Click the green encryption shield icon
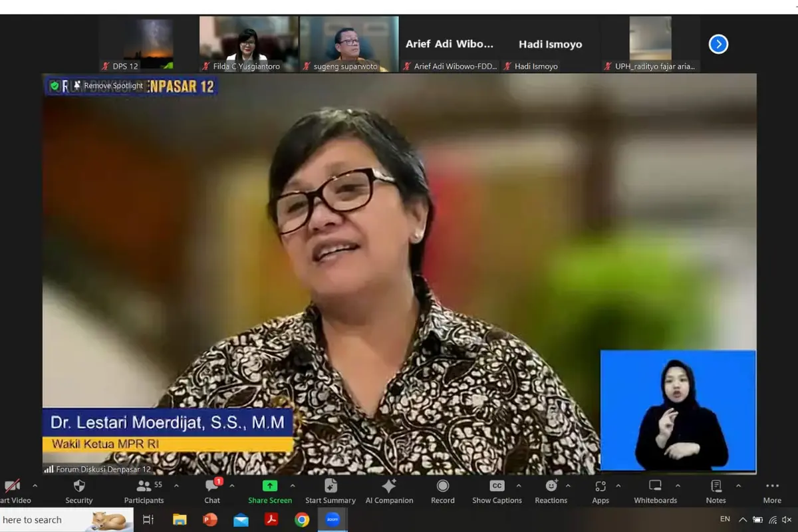 [55, 86]
